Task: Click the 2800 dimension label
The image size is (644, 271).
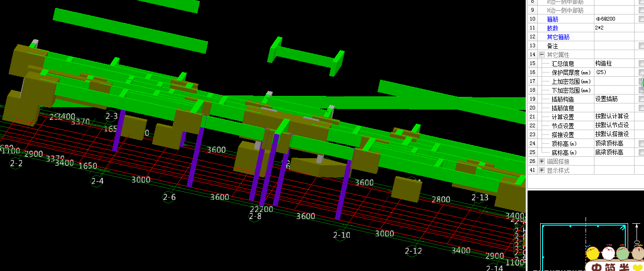Action: [x=441, y=199]
